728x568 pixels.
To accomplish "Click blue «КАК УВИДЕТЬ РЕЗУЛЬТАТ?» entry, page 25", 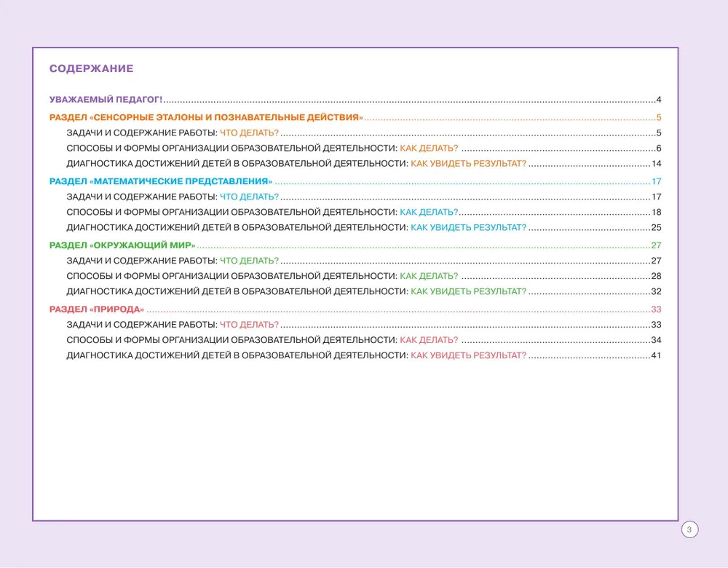I will click(x=468, y=228).
